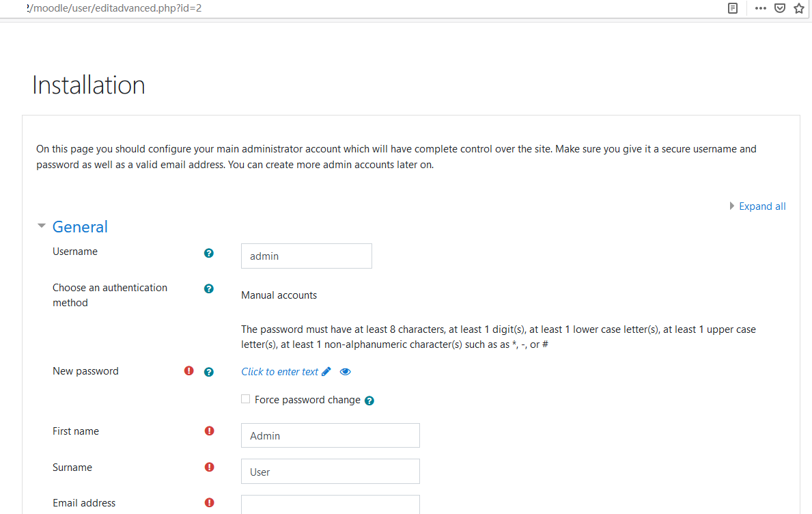This screenshot has width=812, height=514.
Task: Click the 'Installation' page heading
Action: 89,85
